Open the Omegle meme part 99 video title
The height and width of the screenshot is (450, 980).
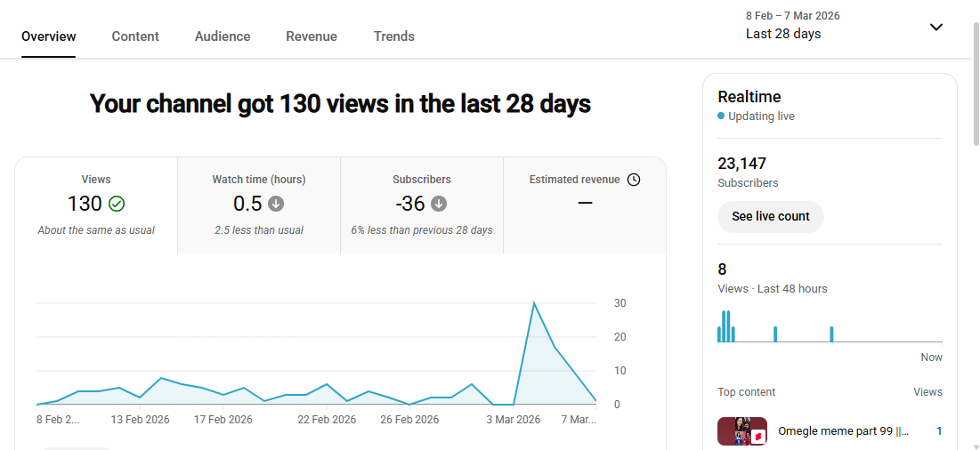coord(843,431)
